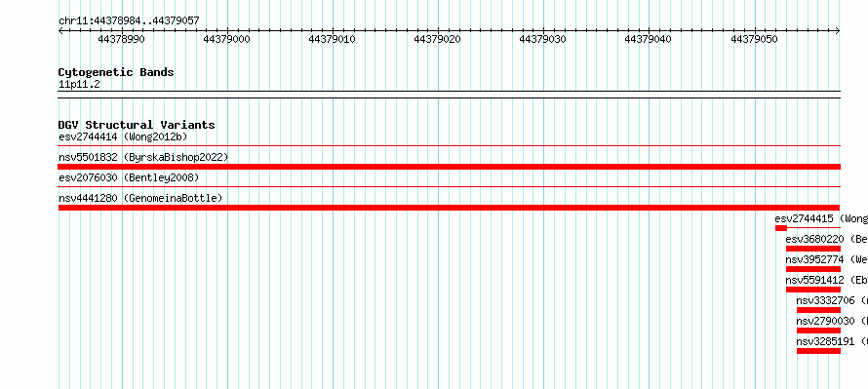The height and width of the screenshot is (389, 868).
Task: Click the chr11:44378984..44379057 region label
Action: tap(129, 21)
